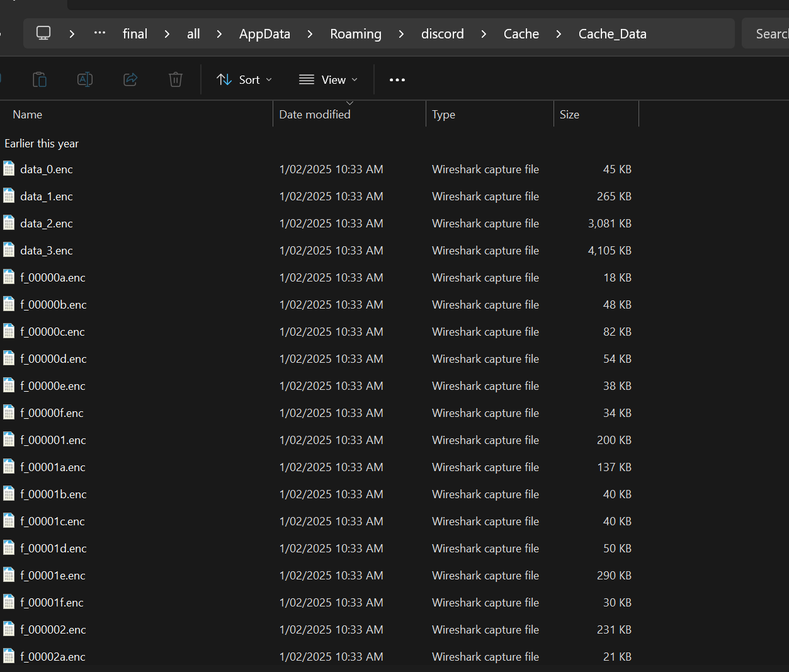Select the f_00001d.enc file icon
789x672 pixels.
pyautogui.click(x=9, y=548)
